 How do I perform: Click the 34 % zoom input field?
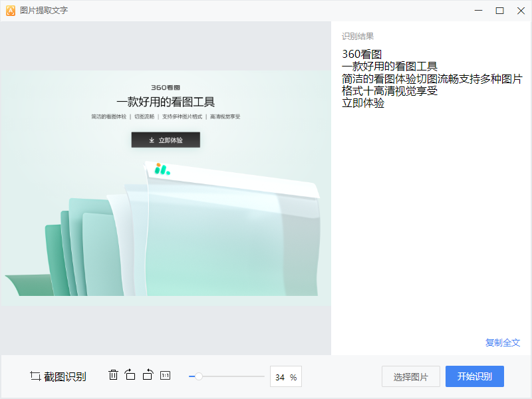click(286, 376)
